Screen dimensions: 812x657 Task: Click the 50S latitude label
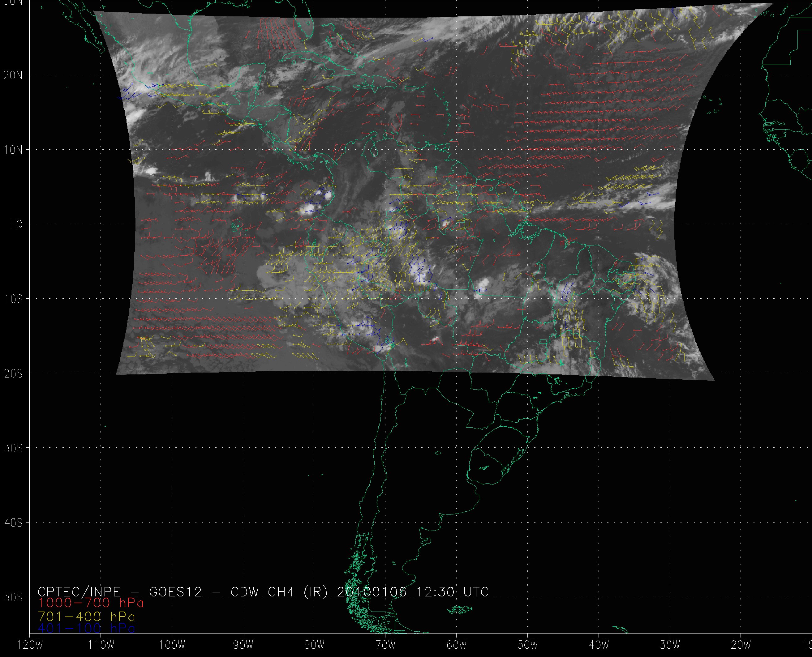coord(13,597)
